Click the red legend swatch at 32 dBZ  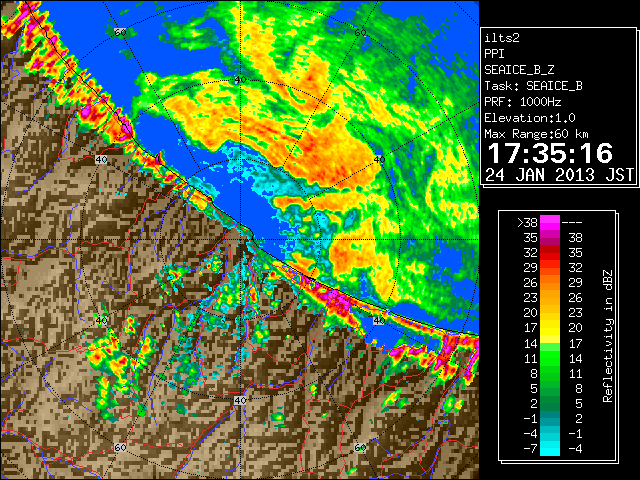[550, 253]
